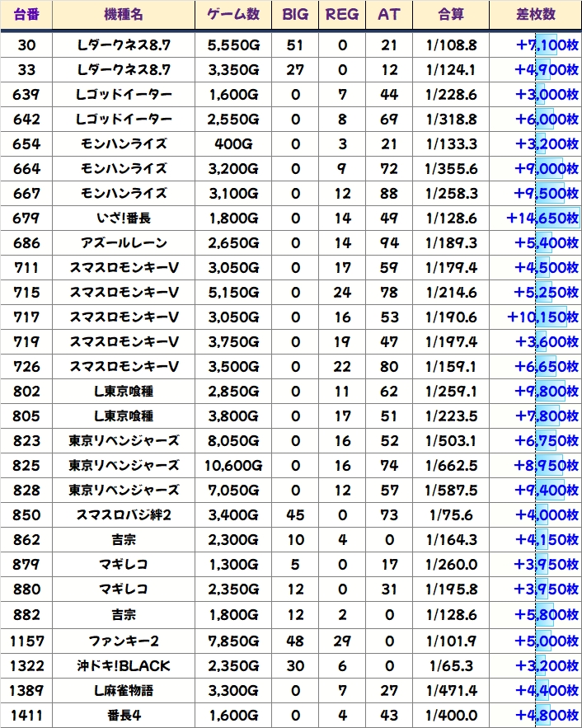The height and width of the screenshot is (728, 582).
Task: Select machine number 1157 cell
Action: tap(26, 641)
